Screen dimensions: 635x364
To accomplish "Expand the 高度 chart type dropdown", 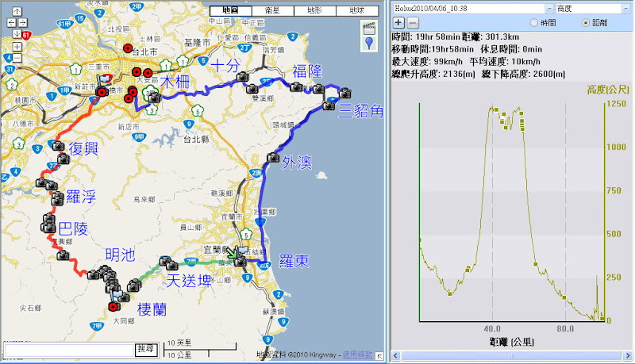I will 626,8.
